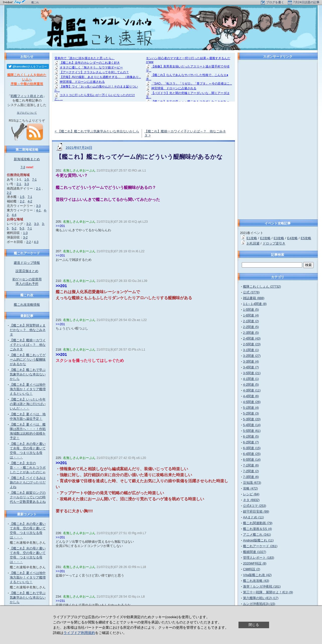Click the livedoor Blog logo
Image resolution: width=322 pixels, height=644 pixels.
click(14, 2)
